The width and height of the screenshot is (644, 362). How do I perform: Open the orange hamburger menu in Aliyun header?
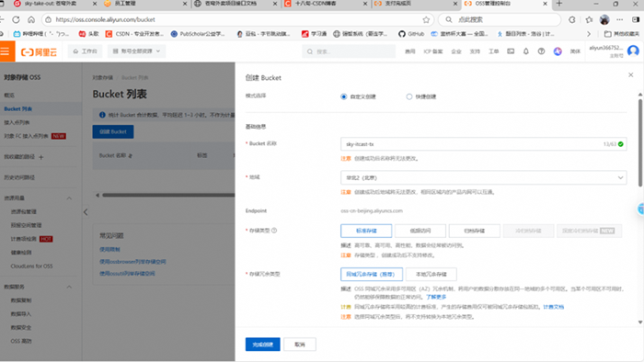point(5,51)
